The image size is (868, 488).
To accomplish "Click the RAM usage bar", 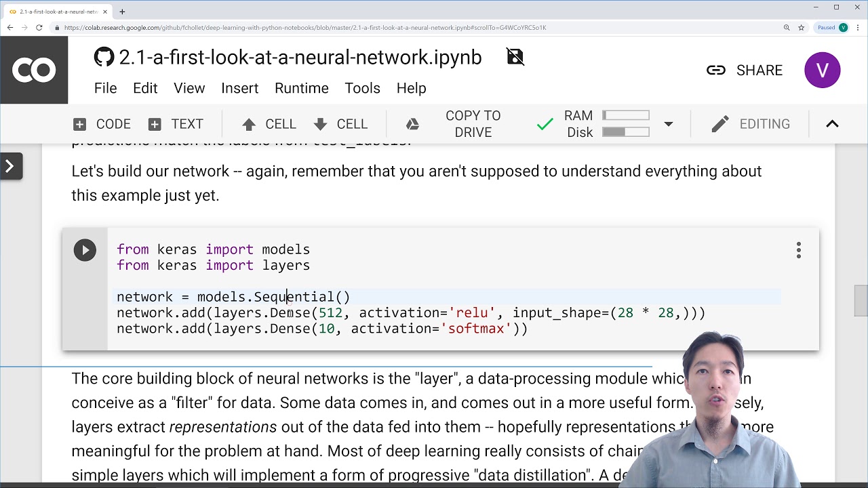I will [625, 116].
